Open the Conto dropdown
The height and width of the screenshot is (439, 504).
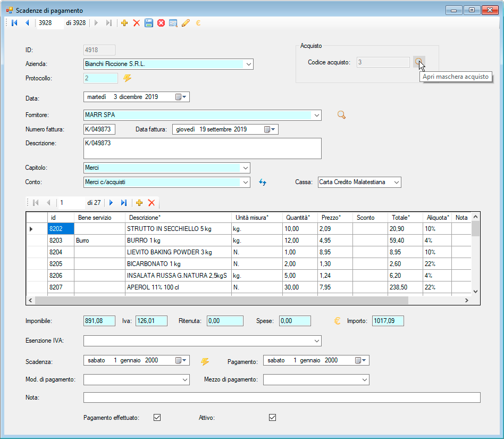245,183
